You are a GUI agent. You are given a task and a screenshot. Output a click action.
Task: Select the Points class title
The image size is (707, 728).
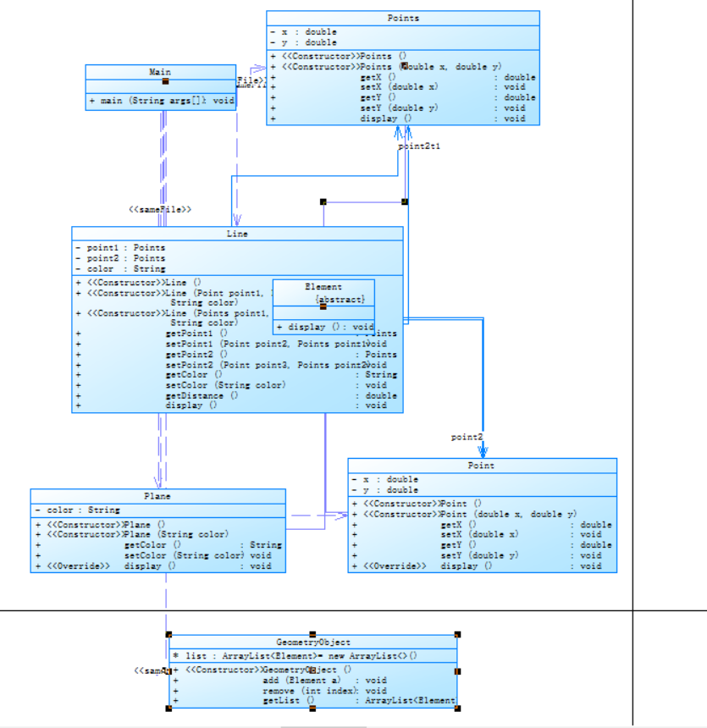tap(403, 18)
